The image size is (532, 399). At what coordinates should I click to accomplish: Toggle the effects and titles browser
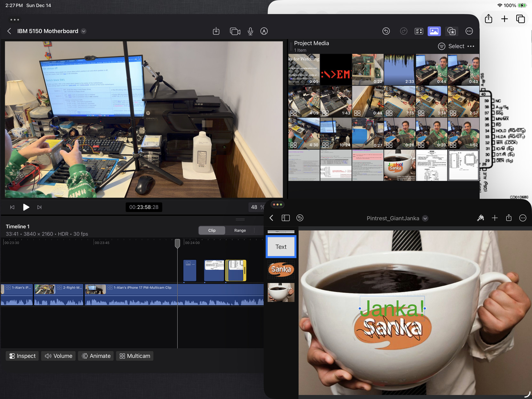[x=451, y=31]
